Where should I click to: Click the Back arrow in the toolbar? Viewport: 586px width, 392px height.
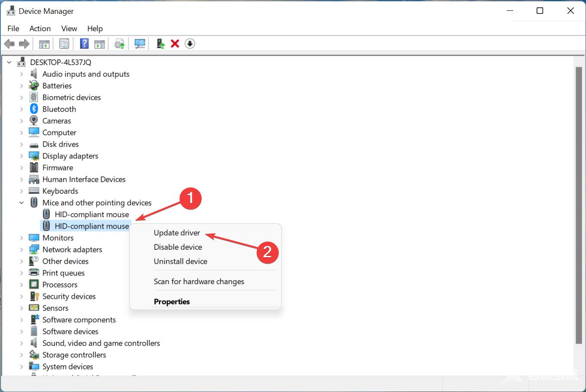[x=9, y=44]
